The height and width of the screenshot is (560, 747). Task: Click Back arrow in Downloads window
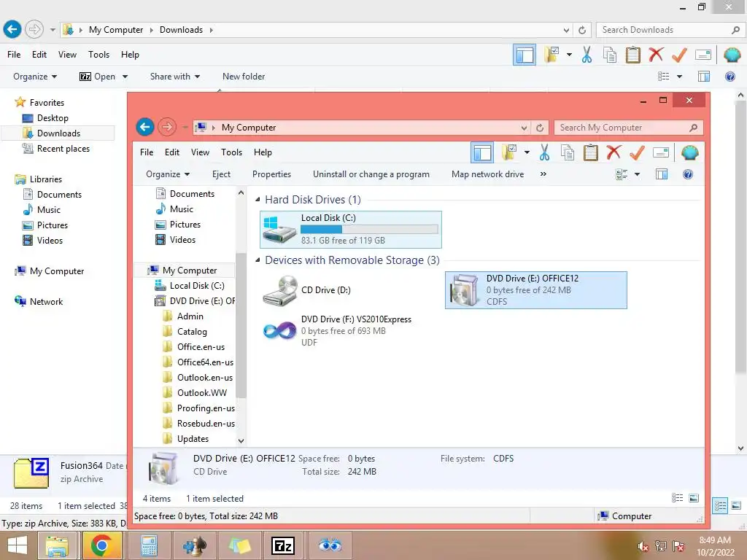[12, 29]
